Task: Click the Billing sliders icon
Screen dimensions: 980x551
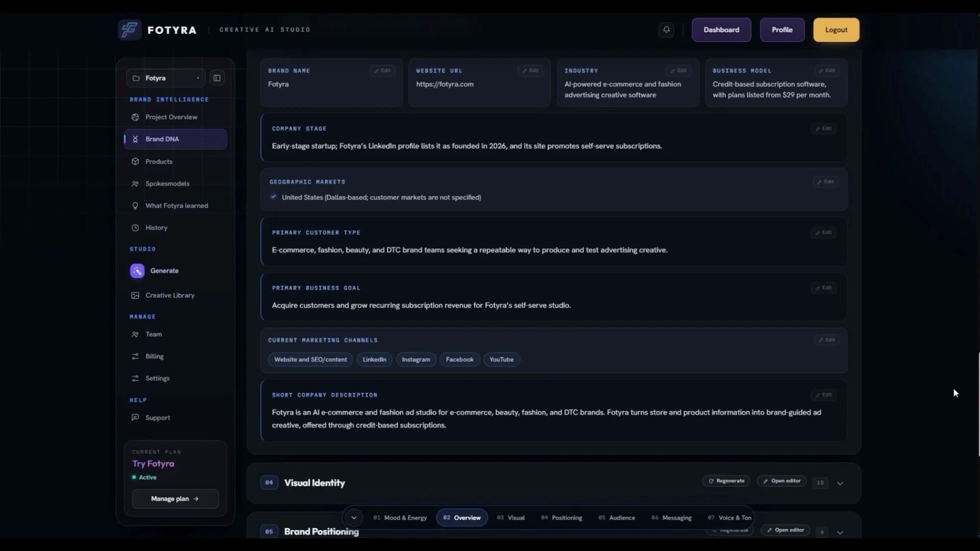Action: (135, 357)
